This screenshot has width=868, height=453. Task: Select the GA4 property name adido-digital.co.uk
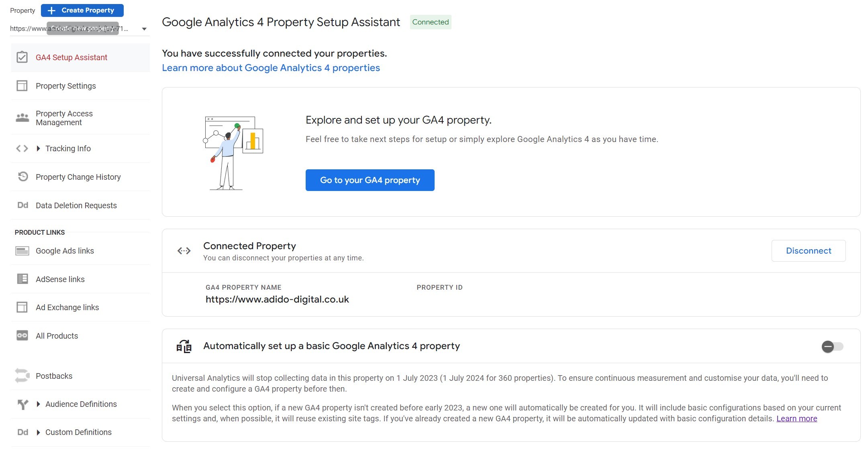tap(277, 299)
